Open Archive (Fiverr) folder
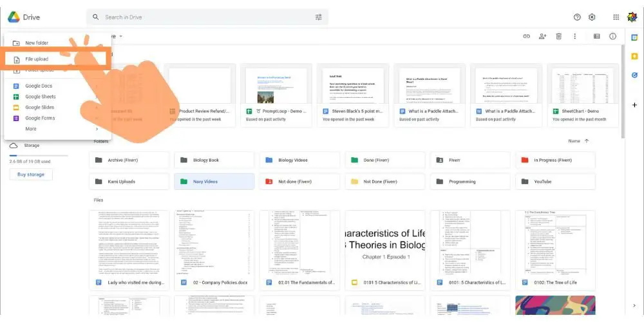Viewport: 644px width, 322px height. [x=129, y=160]
